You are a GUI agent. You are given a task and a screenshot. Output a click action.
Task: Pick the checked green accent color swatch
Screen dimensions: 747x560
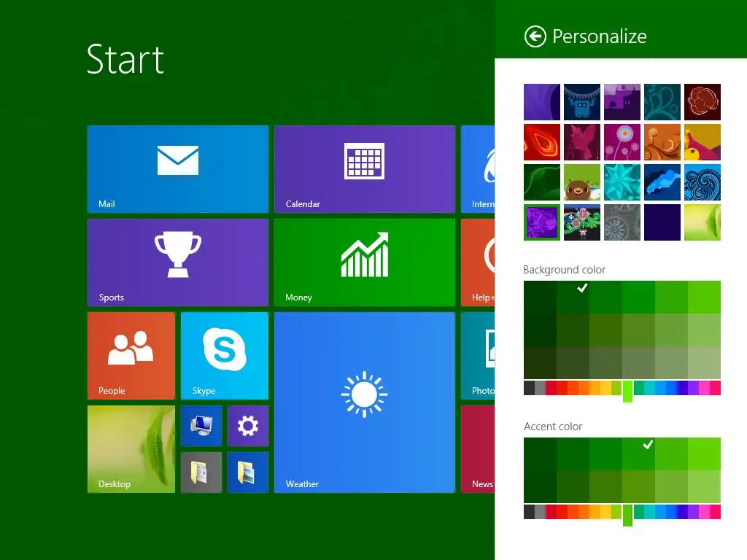coord(638,454)
